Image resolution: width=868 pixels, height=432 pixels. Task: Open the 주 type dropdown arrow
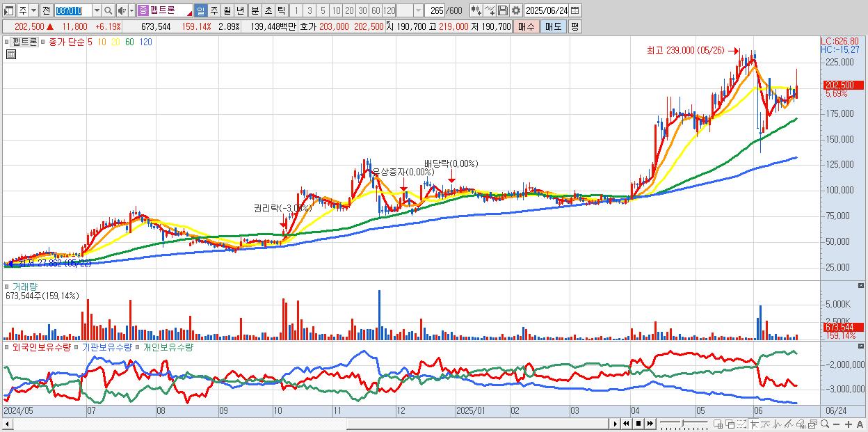tap(33, 10)
